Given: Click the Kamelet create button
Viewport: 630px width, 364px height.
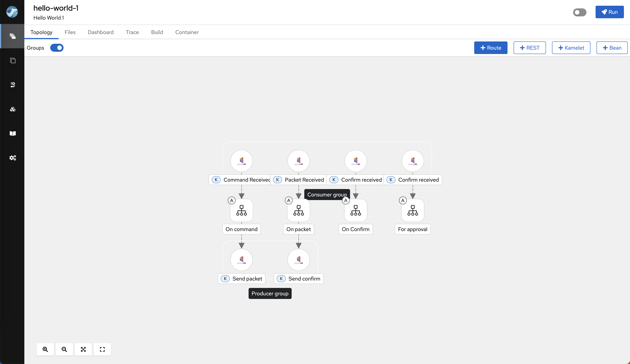Looking at the screenshot, I should 571,48.
